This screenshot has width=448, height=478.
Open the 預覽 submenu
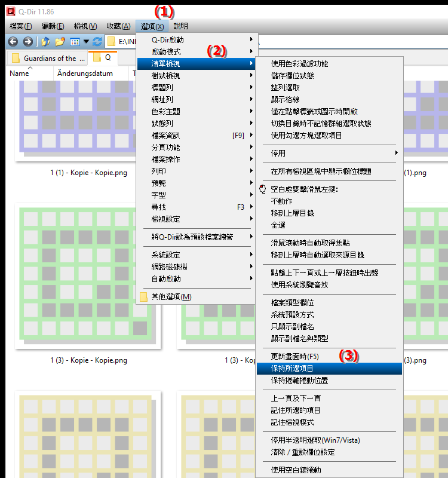pos(196,183)
